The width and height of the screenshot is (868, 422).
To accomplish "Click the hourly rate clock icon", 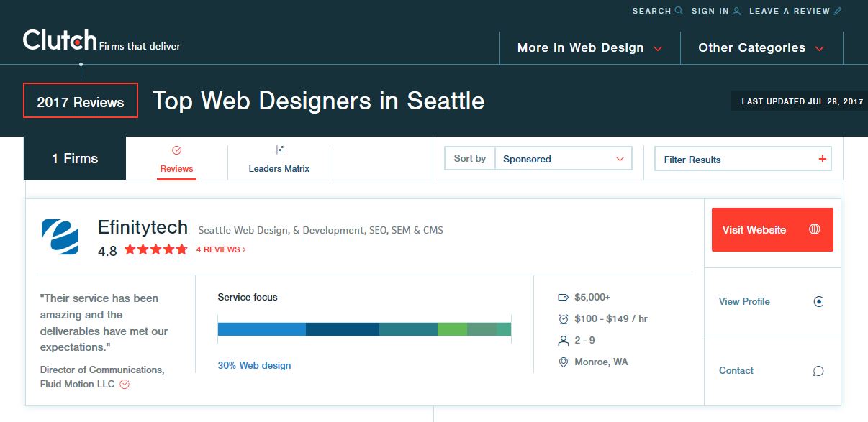I will coord(564,318).
